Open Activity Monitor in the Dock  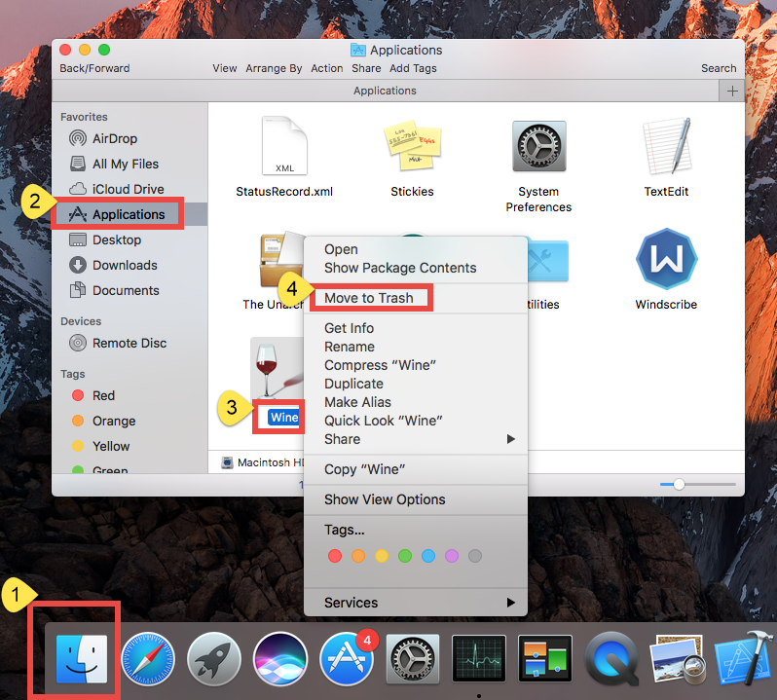479,659
